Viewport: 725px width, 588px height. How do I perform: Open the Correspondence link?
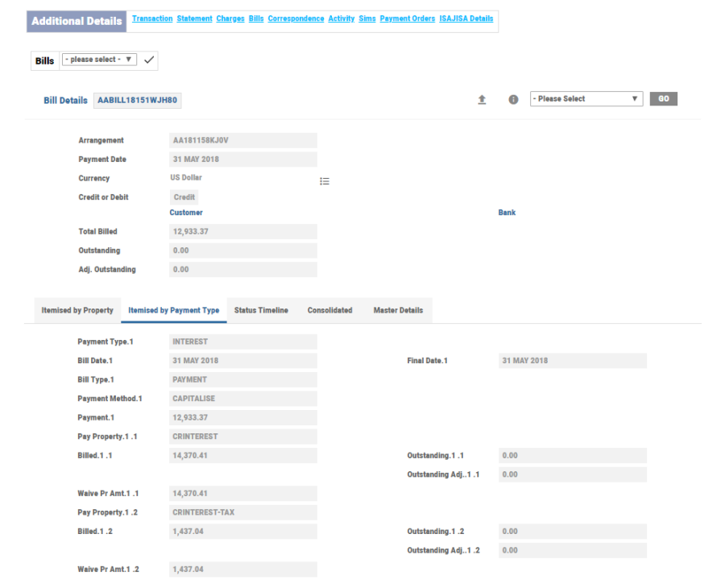pos(296,19)
